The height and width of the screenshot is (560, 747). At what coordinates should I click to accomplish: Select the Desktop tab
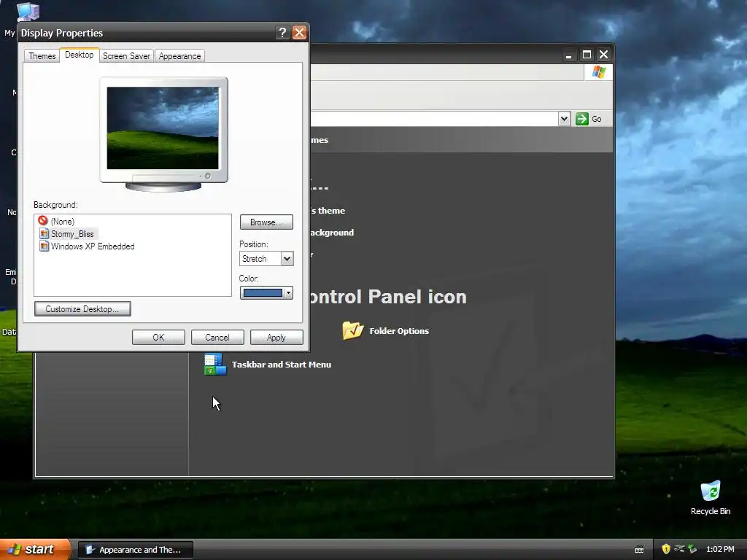[x=79, y=55]
